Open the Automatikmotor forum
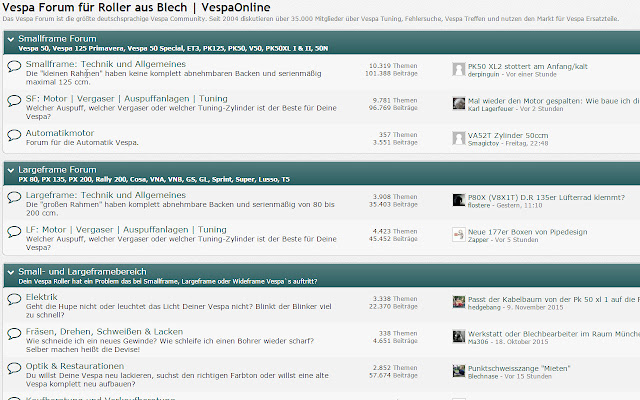This screenshot has height=400, width=640. tap(60, 133)
